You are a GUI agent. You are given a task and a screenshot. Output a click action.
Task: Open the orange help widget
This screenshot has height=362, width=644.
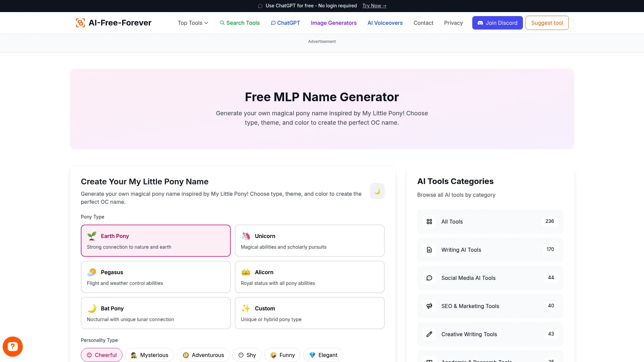[13, 346]
